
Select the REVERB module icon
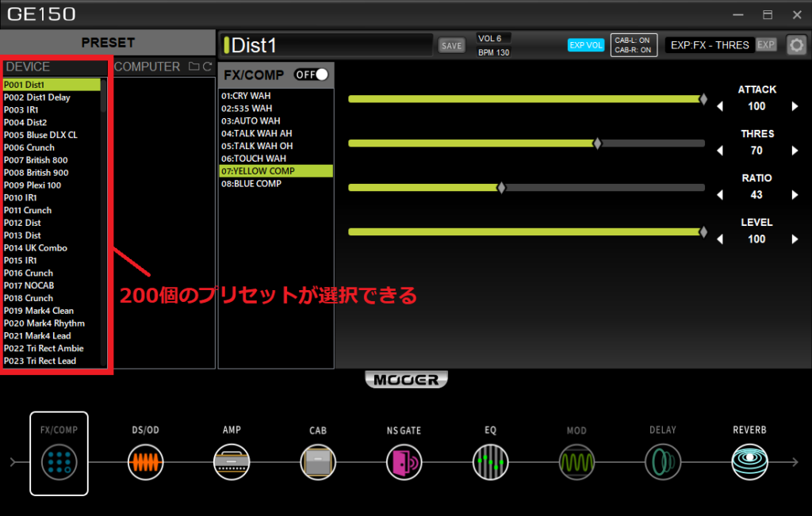click(749, 461)
